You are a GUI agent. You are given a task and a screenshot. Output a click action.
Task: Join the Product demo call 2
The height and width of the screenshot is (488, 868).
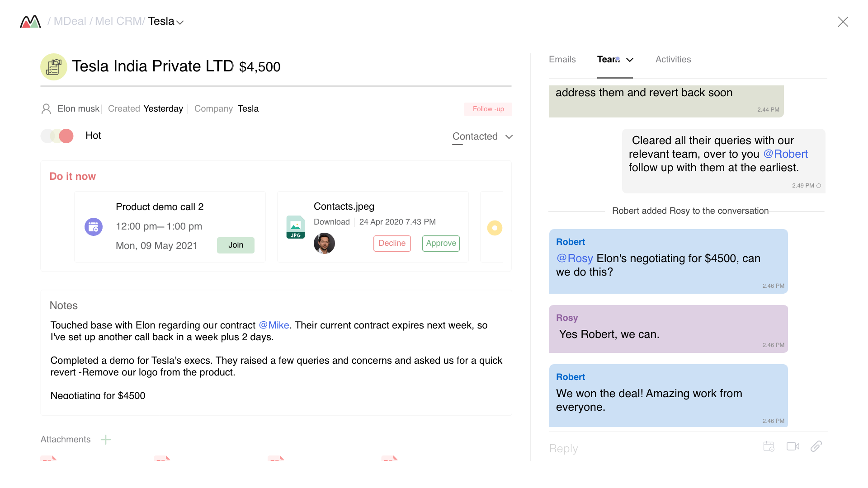(236, 245)
